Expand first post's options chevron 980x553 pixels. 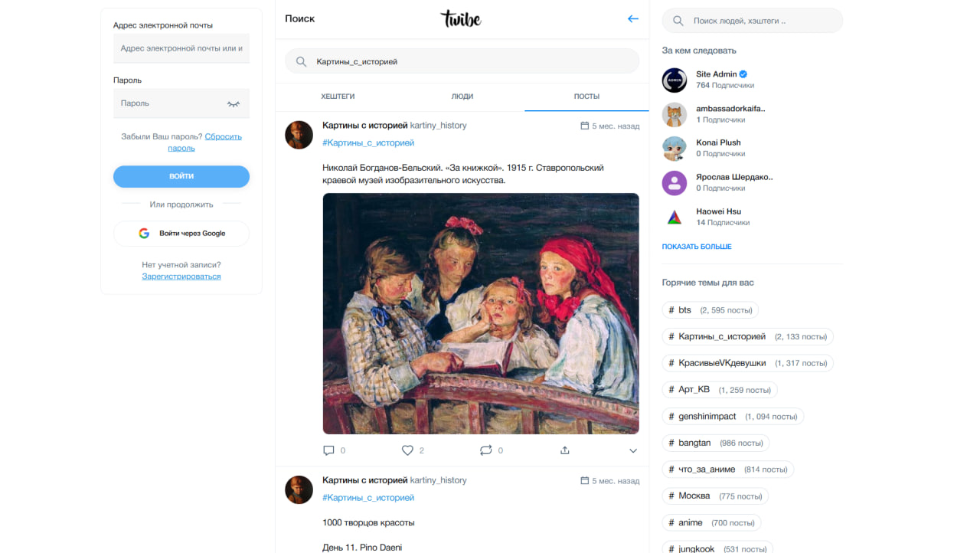point(632,451)
